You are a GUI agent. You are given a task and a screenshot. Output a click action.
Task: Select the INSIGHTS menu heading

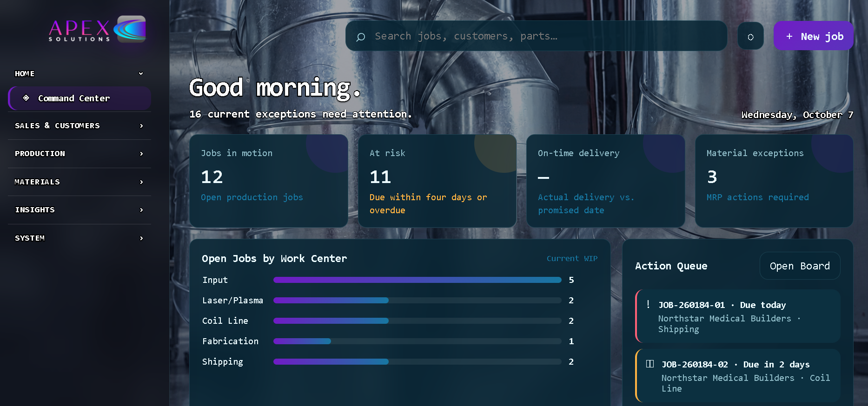(x=35, y=210)
